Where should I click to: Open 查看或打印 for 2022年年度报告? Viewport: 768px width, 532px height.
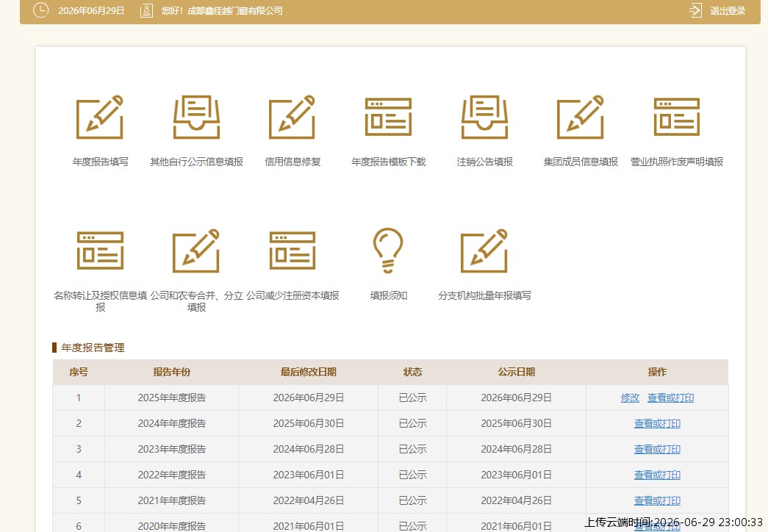click(657, 475)
